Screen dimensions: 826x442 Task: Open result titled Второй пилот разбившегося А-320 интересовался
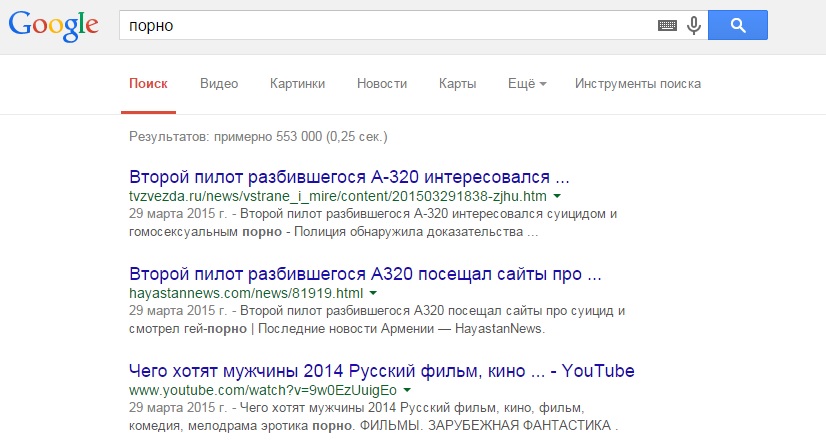349,177
